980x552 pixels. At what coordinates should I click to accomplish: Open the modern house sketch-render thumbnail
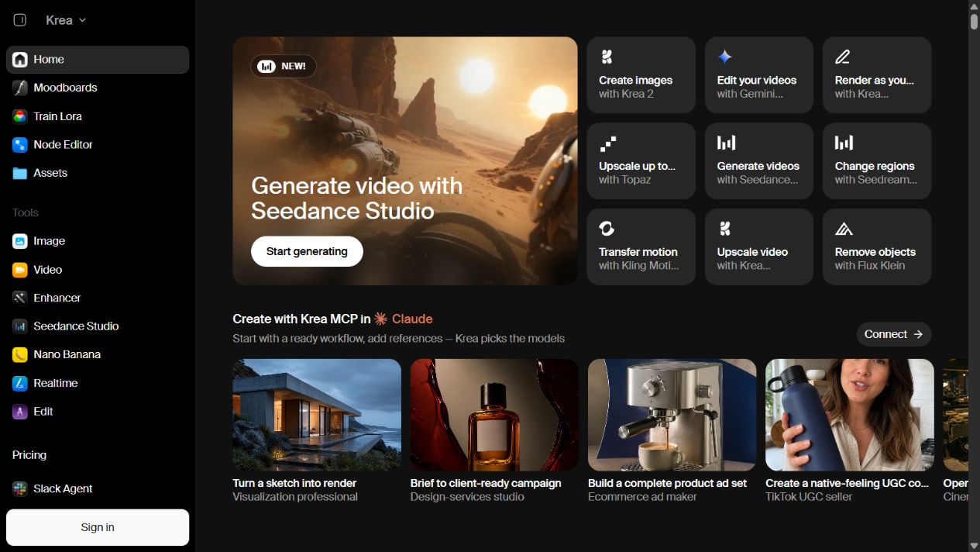click(x=317, y=415)
